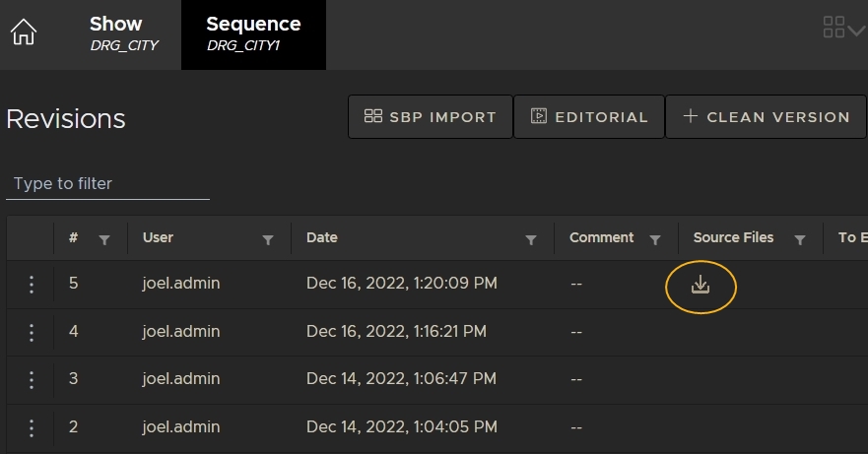Click the SBP Import button
Screen dimensions: 868x454
430,117
